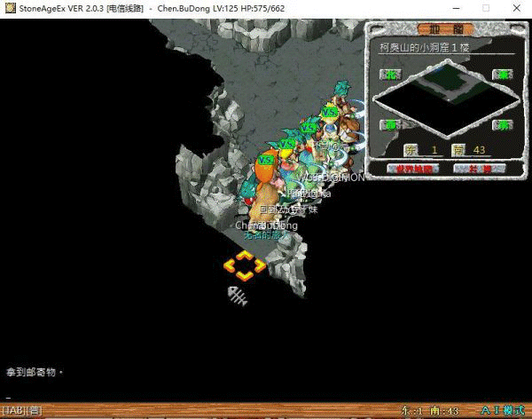Click the cyan pet name below Chen.BuDong

pyautogui.click(x=266, y=235)
